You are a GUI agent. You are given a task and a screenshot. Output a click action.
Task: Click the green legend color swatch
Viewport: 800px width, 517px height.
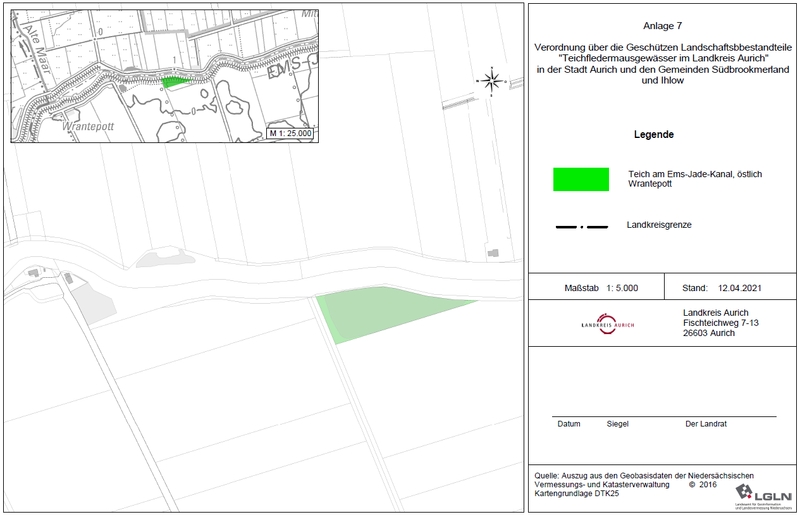[x=581, y=179]
